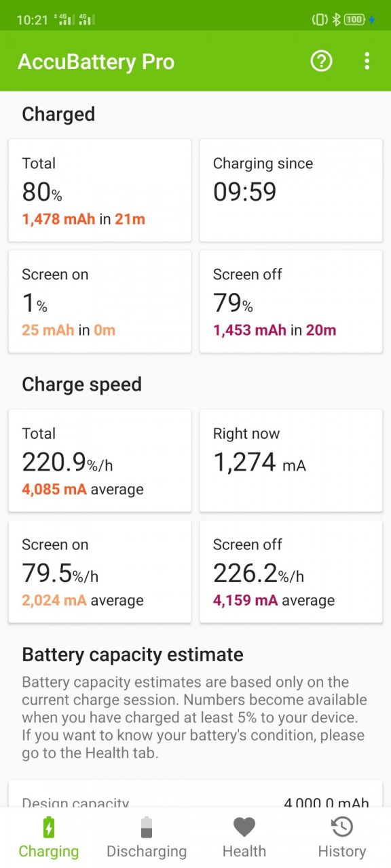Open the help question mark icon

(321, 61)
